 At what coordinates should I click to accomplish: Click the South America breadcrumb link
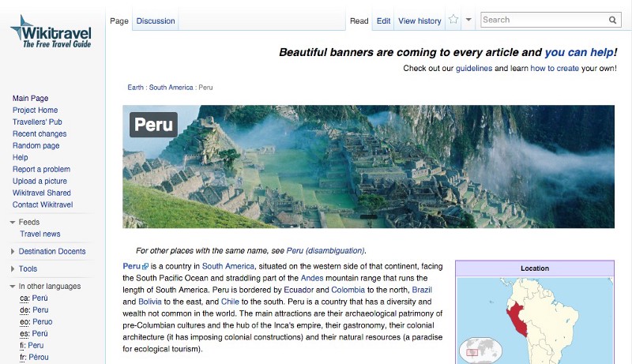(171, 88)
